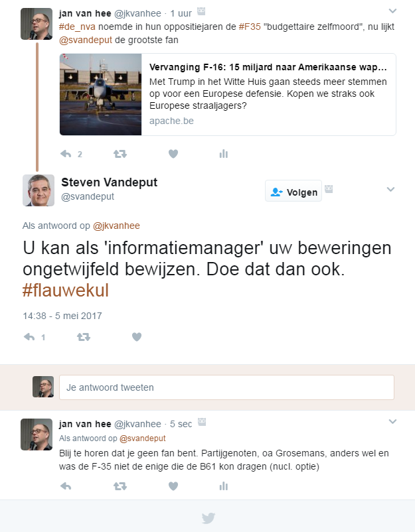Retweet the bottom reply about Grosemans
This screenshot has width=415, height=532.
tap(120, 486)
